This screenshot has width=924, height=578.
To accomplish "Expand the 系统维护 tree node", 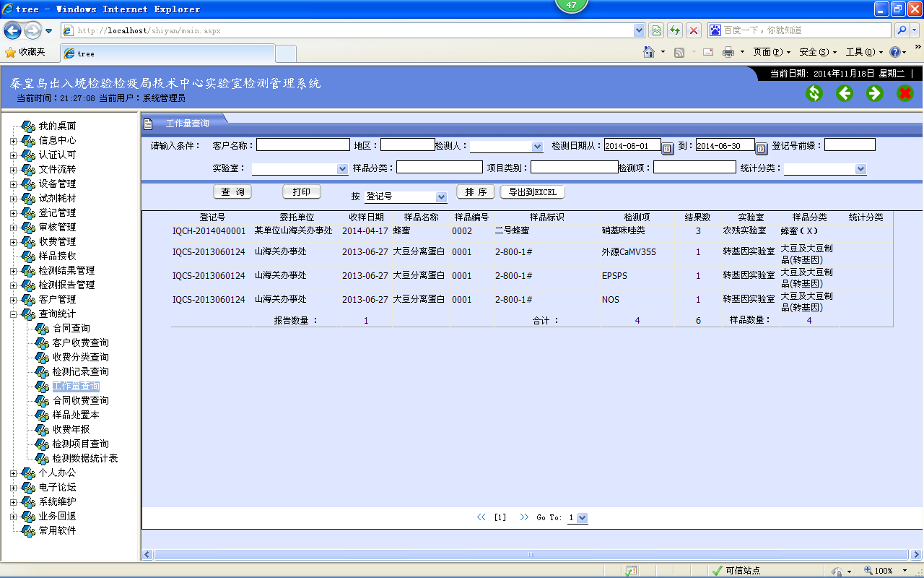I will click(13, 501).
